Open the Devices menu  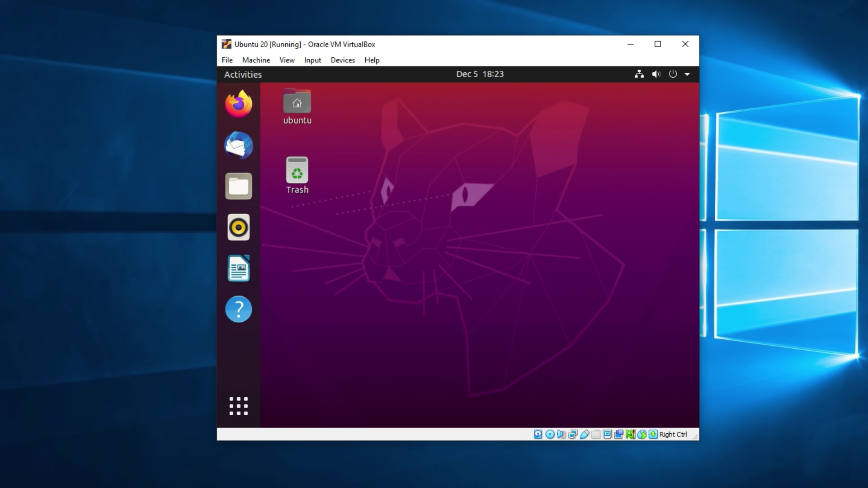pyautogui.click(x=342, y=60)
